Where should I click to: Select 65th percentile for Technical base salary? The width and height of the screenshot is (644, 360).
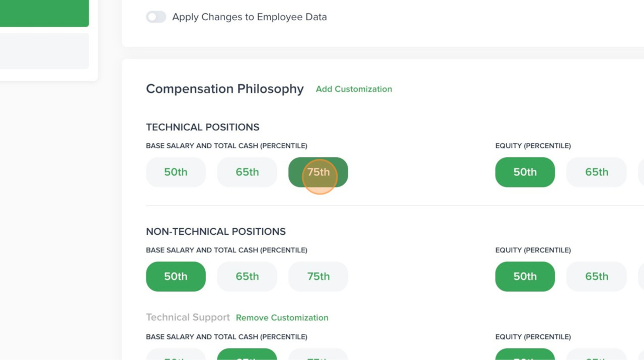(x=247, y=172)
